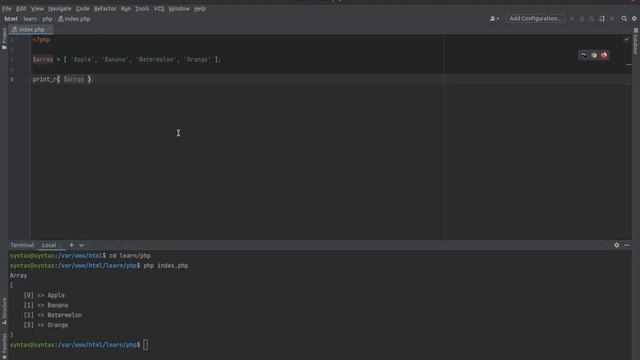
Task: Open the File menu
Action: point(7,9)
